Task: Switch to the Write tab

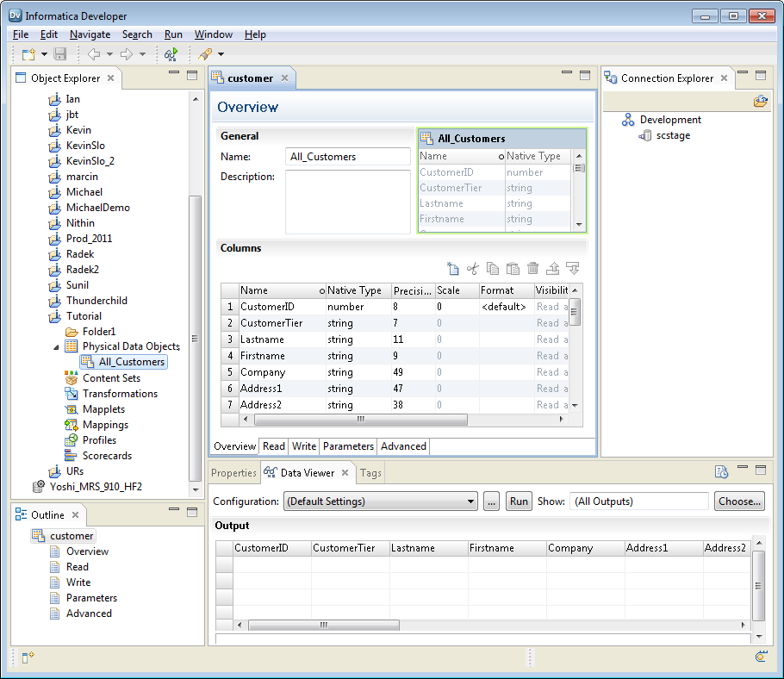Action: coord(304,446)
